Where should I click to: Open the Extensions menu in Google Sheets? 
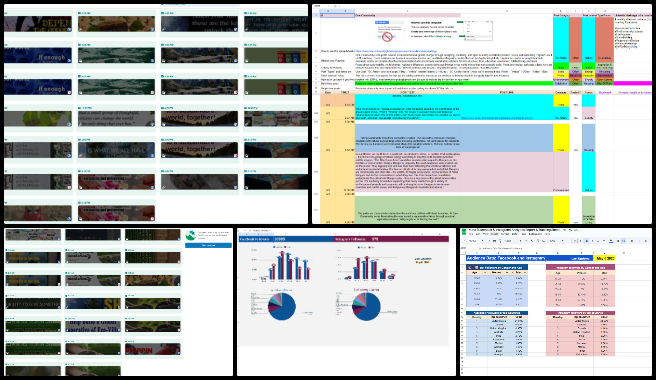[x=535, y=234]
